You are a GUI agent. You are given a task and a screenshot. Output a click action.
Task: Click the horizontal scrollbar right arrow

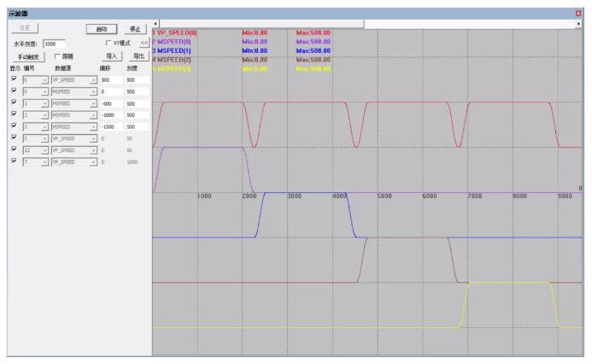(x=578, y=24)
